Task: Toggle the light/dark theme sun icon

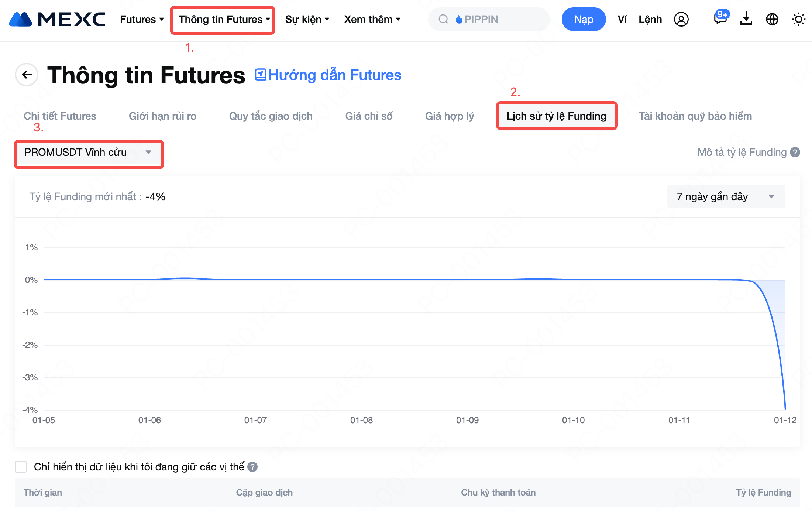Action: point(798,19)
